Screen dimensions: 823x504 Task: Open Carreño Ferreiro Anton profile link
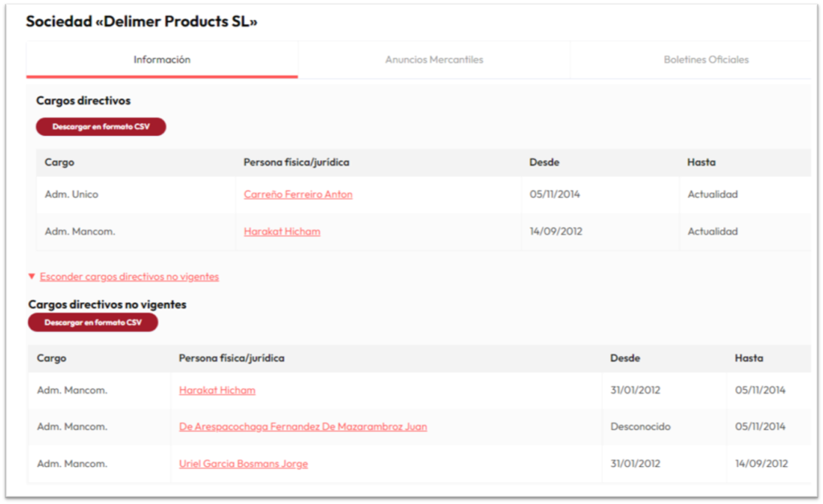pos(298,195)
